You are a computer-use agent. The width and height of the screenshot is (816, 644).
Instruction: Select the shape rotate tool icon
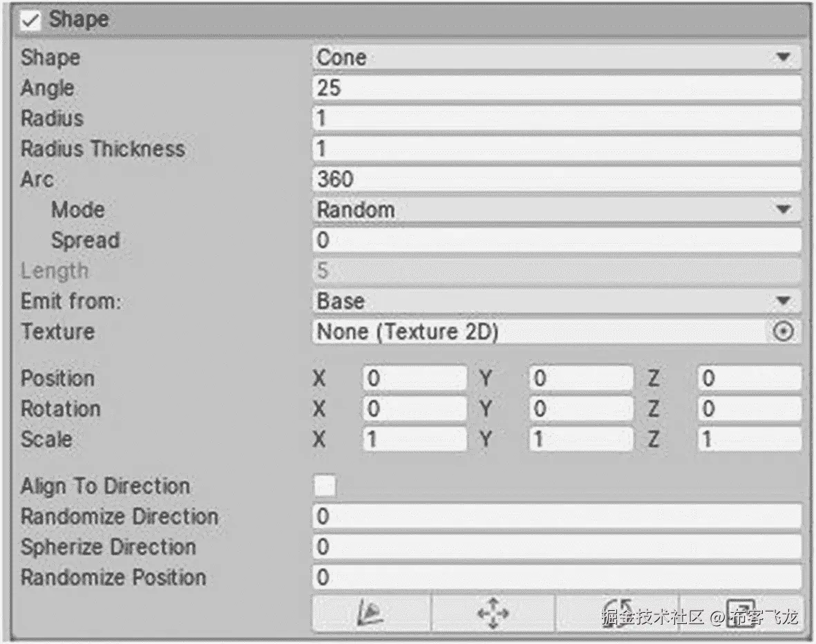616,613
